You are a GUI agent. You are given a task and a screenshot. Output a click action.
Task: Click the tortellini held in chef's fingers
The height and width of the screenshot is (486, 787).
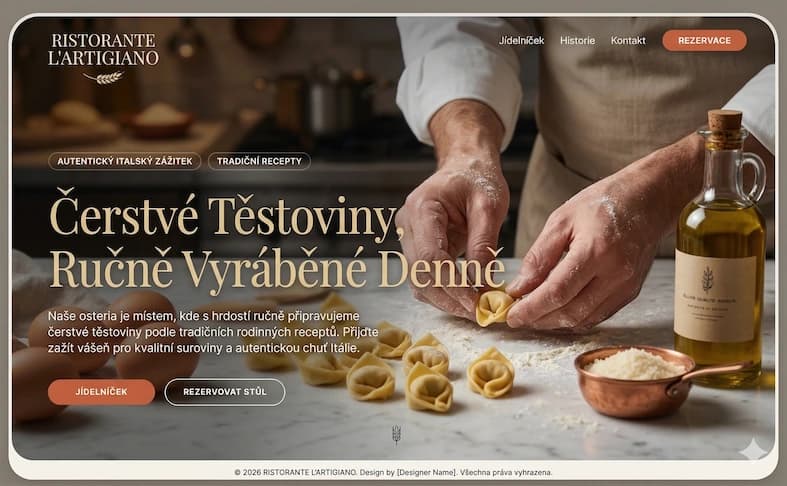point(493,308)
